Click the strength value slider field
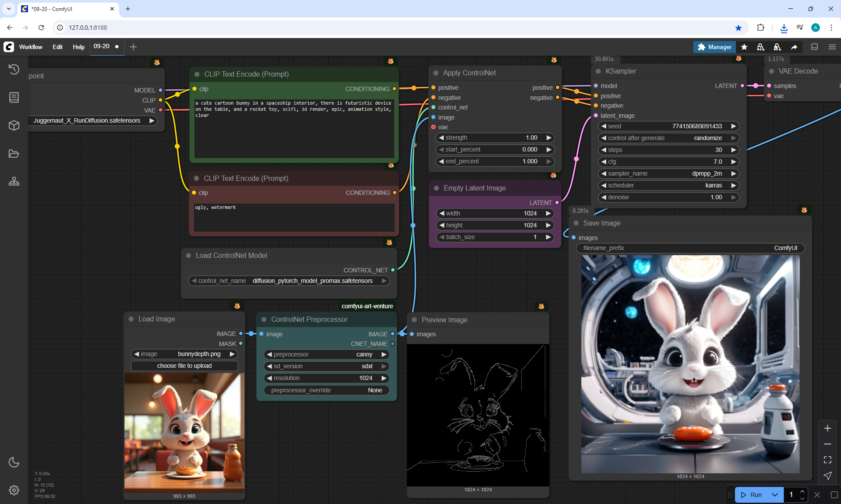This screenshot has width=841, height=504. click(495, 138)
